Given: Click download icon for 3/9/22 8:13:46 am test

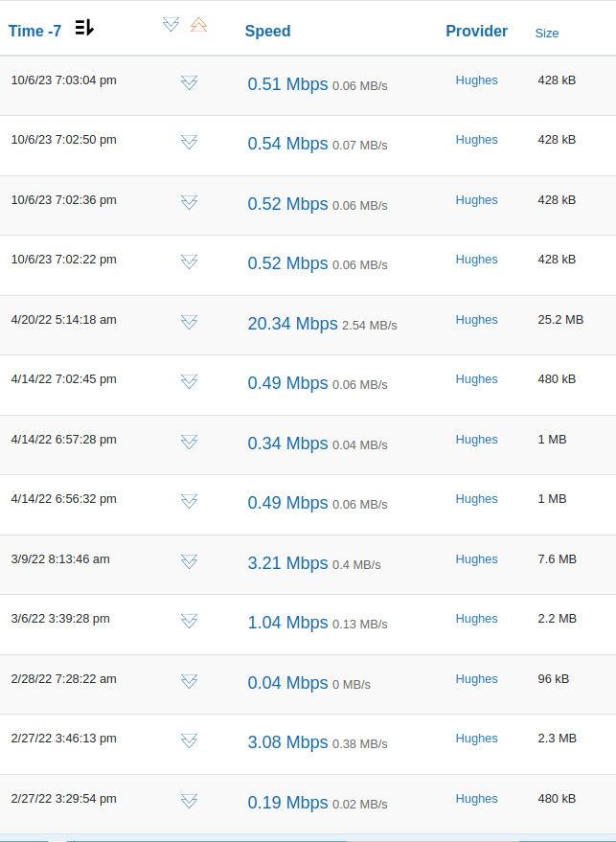Looking at the screenshot, I should (189, 562).
